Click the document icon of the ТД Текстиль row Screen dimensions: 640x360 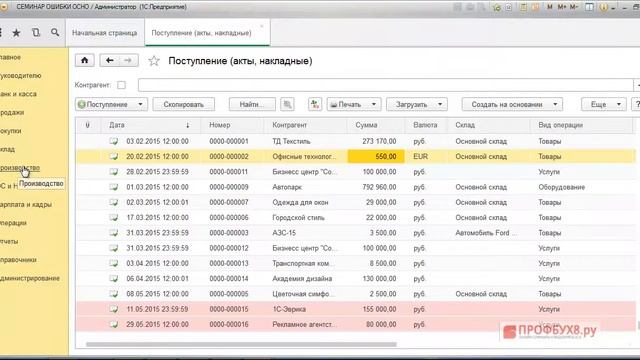(113, 141)
